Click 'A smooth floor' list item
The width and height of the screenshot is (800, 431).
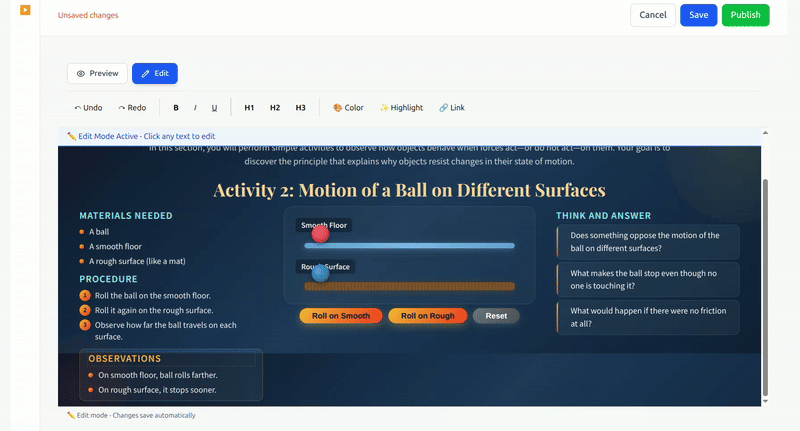click(x=115, y=246)
